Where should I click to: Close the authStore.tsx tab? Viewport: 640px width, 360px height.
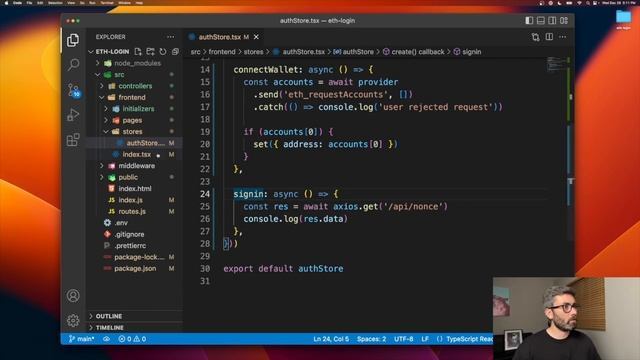(x=256, y=37)
